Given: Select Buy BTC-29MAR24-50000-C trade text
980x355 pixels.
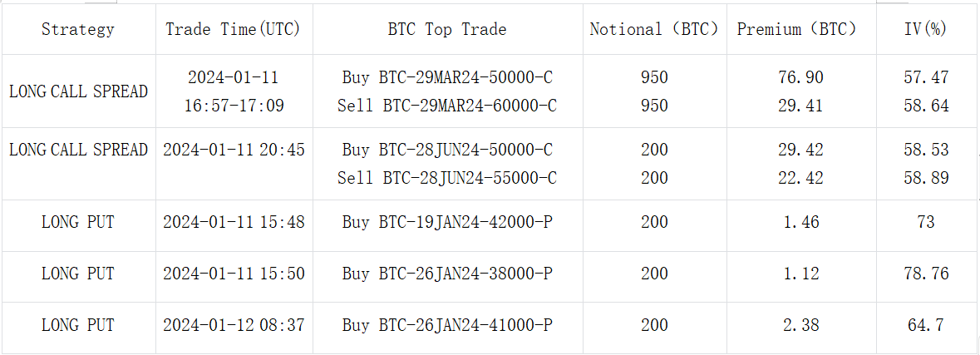Looking at the screenshot, I should click(447, 77).
